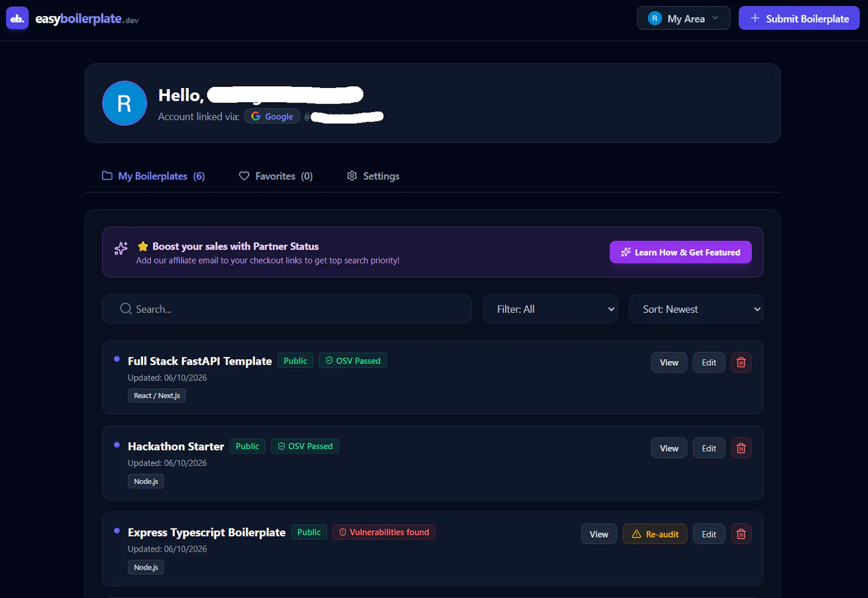Click the OSV Passed badge on Hackathon Starter

point(305,446)
